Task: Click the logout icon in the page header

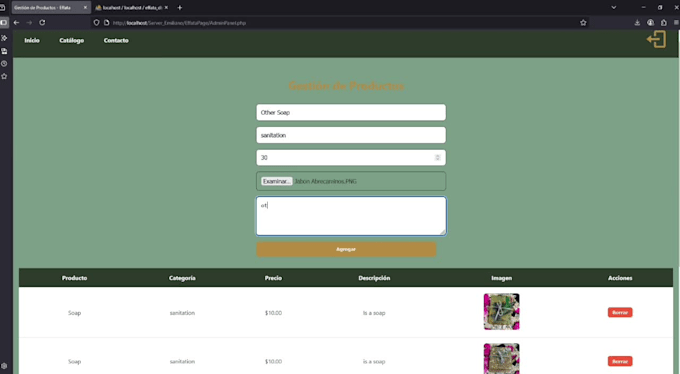Action: pos(656,40)
